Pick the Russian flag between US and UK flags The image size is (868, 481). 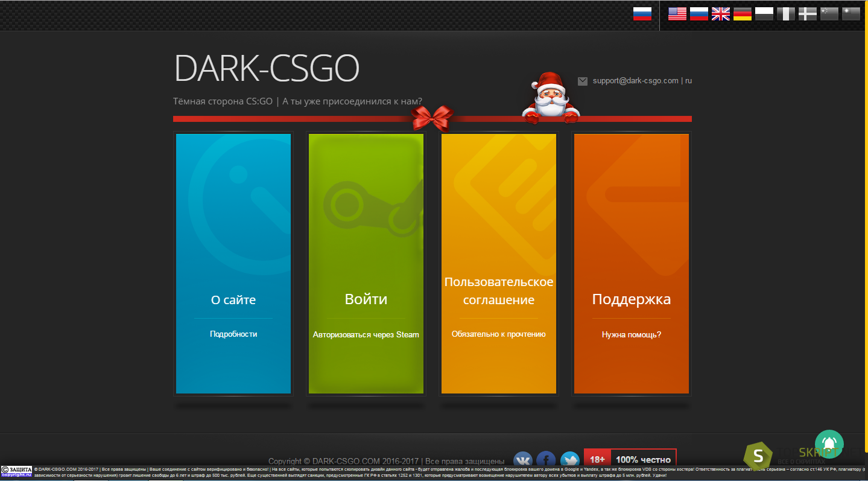point(699,14)
